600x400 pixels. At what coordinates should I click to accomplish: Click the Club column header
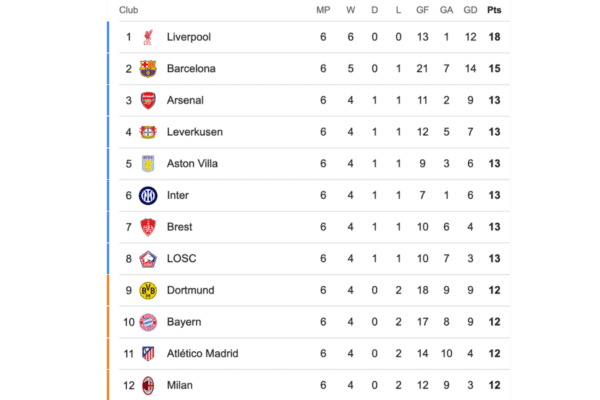click(129, 10)
